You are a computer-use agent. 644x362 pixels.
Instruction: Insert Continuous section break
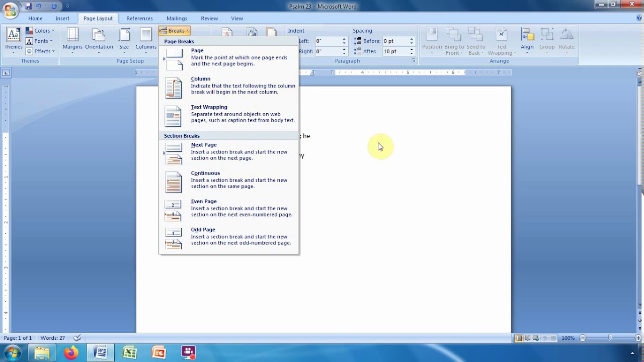[x=229, y=181]
